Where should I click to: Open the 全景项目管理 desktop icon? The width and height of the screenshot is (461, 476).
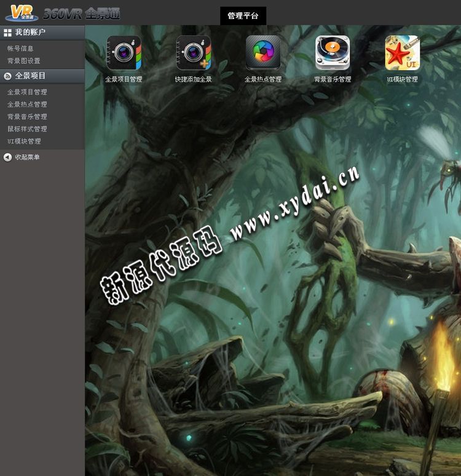[x=124, y=53]
